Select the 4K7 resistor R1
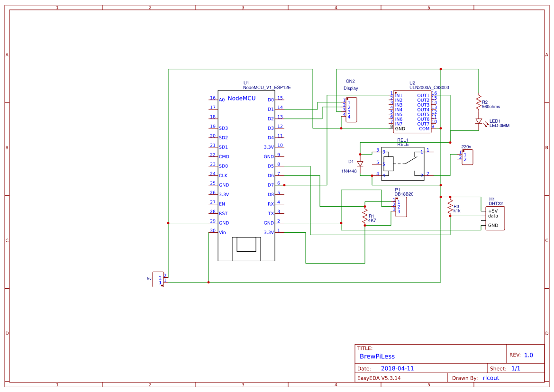The width and height of the screenshot is (554, 392). [365, 216]
